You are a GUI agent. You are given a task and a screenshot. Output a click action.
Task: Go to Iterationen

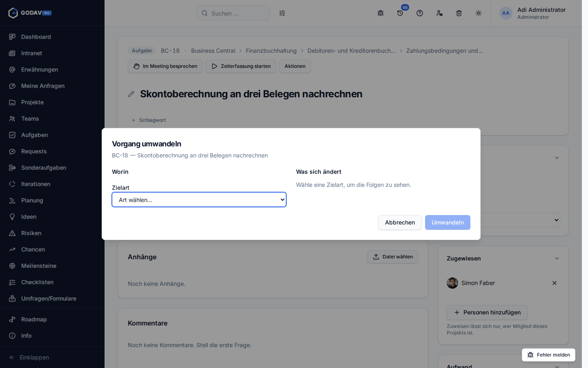point(52,184)
